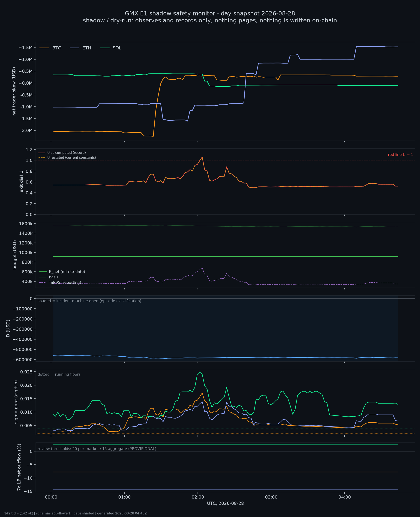Select the ETH legend label in top panel

[x=87, y=48]
